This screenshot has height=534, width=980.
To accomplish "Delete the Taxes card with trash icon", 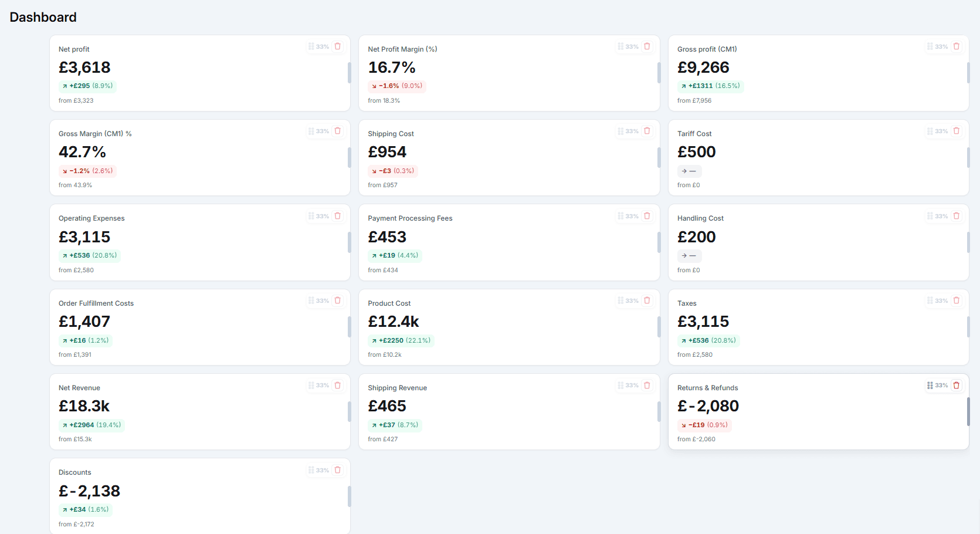I will pyautogui.click(x=957, y=300).
